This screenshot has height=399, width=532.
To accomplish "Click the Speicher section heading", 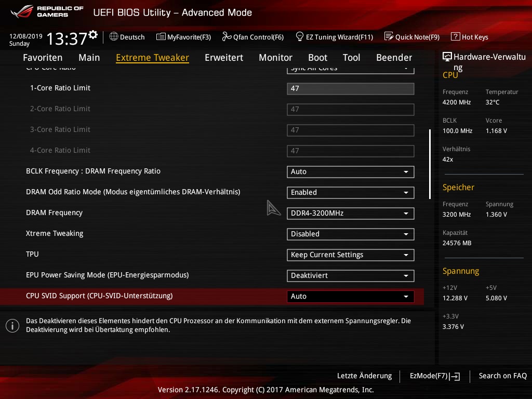I will coord(458,187).
